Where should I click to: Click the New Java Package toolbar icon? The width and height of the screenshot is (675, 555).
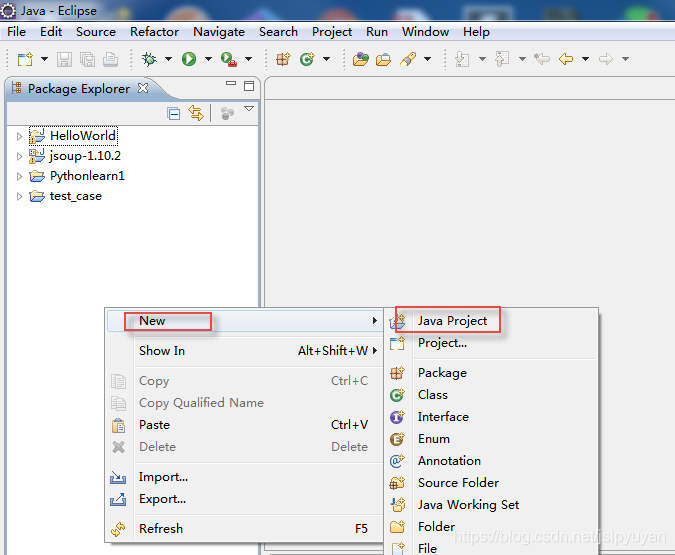(283, 59)
